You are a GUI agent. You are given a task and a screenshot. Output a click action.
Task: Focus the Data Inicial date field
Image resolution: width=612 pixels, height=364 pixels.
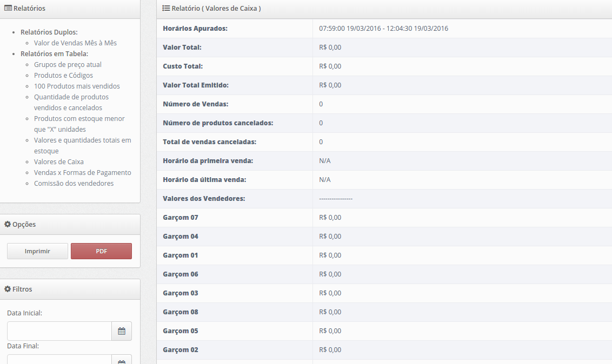[x=59, y=331]
